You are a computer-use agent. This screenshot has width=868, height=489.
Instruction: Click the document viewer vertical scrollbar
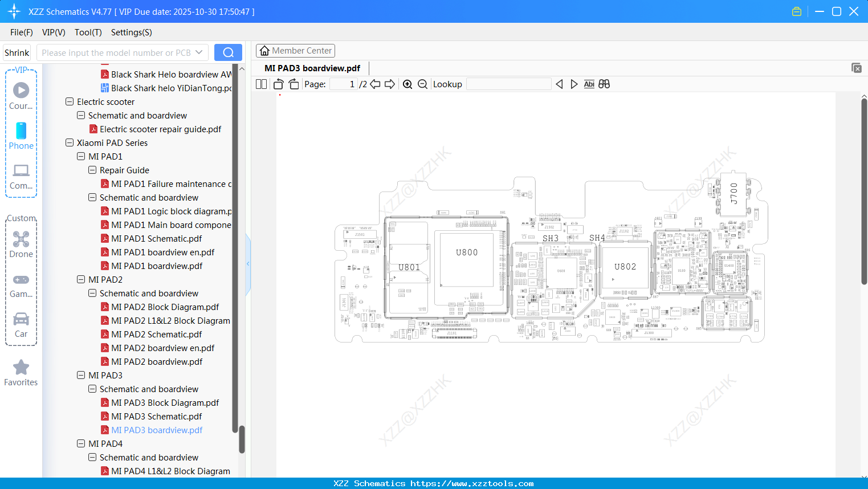click(x=864, y=191)
